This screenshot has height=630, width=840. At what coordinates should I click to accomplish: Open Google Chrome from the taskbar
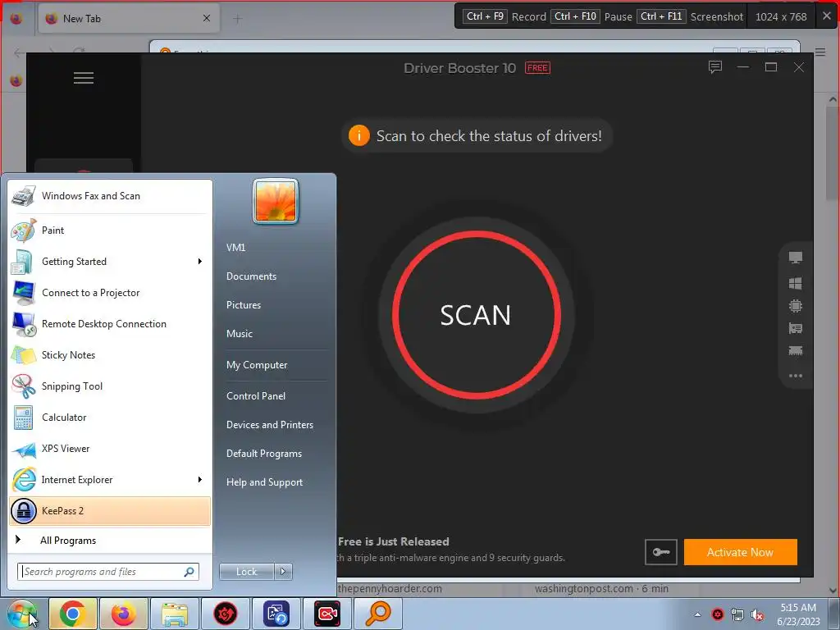pos(73,614)
